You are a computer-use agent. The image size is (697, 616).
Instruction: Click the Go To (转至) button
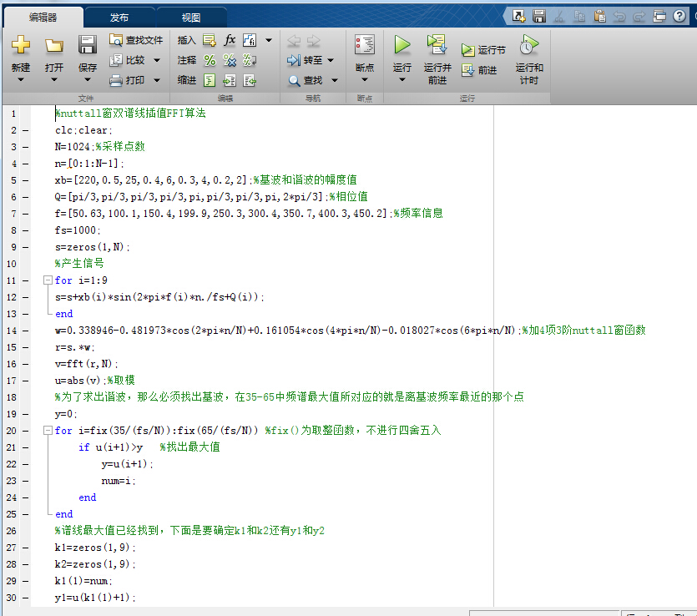click(305, 60)
